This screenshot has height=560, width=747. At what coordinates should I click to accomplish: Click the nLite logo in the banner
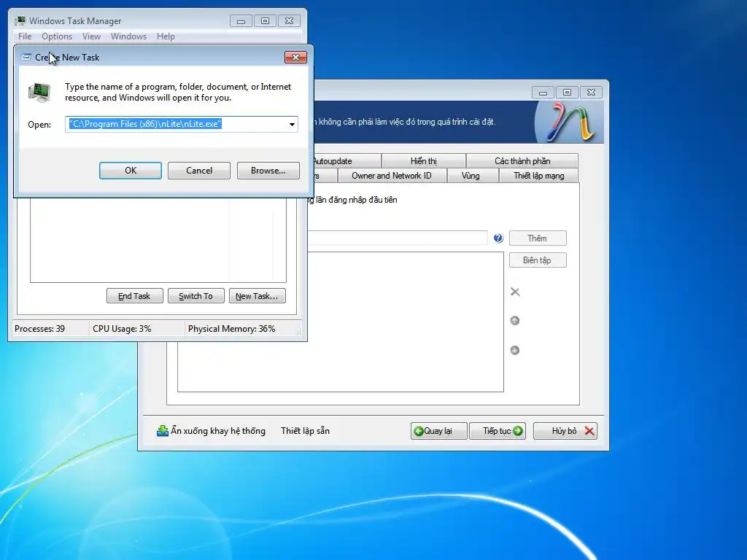click(x=570, y=122)
